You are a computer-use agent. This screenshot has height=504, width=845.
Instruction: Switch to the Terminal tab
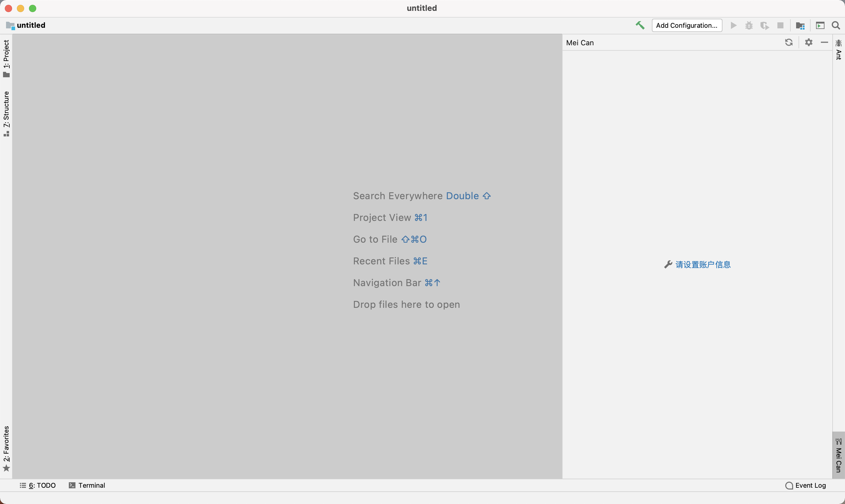[x=87, y=485]
